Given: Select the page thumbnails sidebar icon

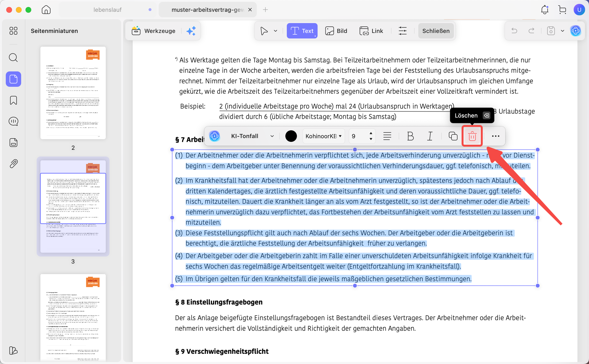Looking at the screenshot, I should tap(13, 79).
